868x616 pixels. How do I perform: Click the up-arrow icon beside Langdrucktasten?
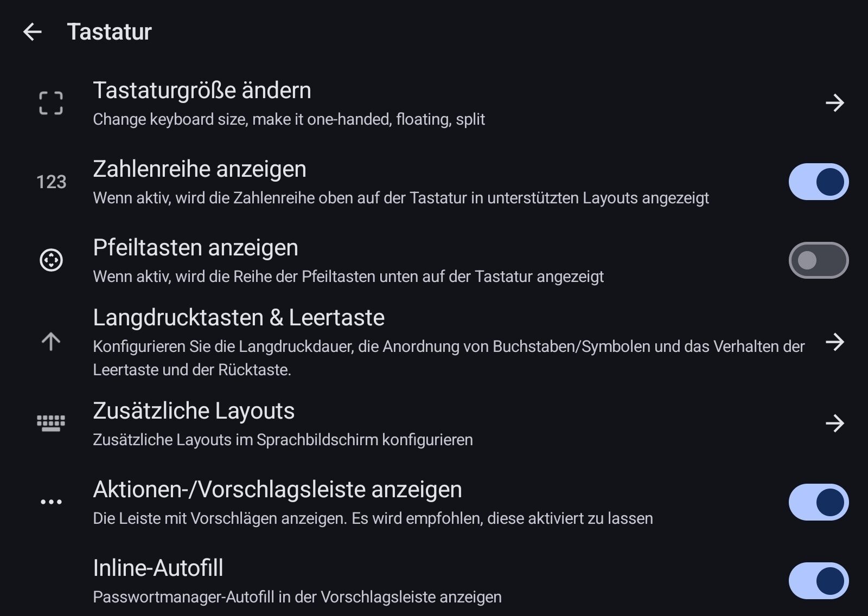(x=51, y=342)
